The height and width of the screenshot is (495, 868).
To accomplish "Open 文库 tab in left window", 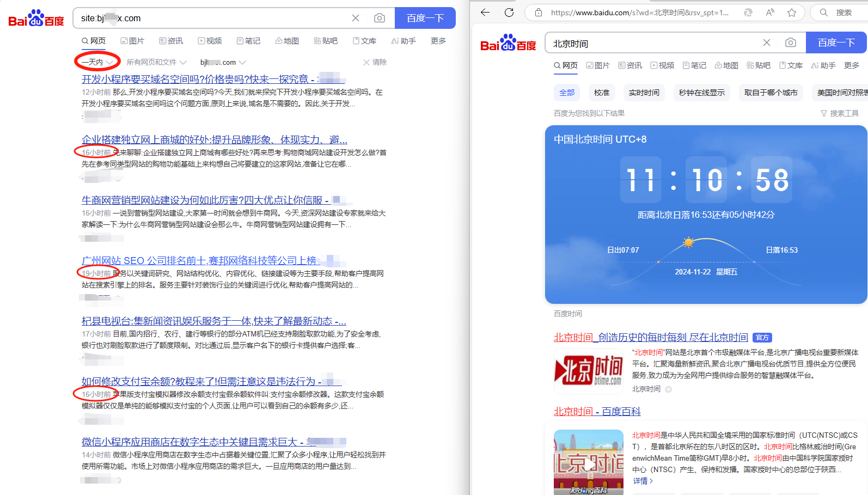I will [364, 41].
